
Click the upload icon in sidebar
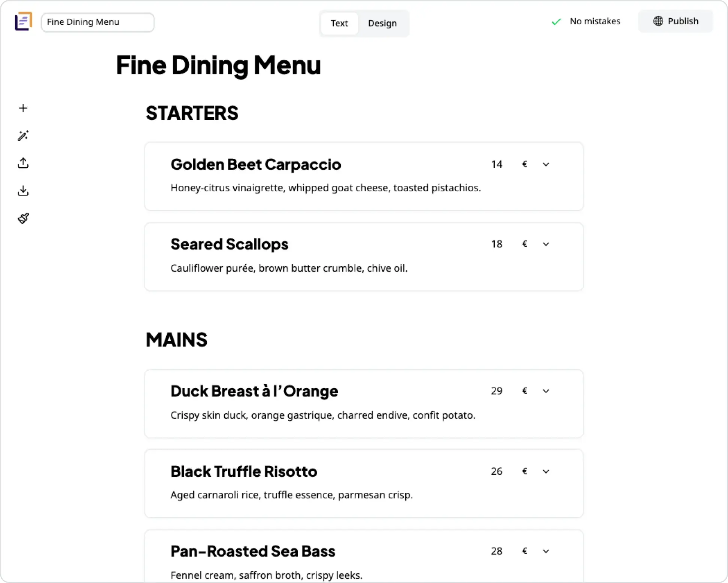(x=23, y=163)
